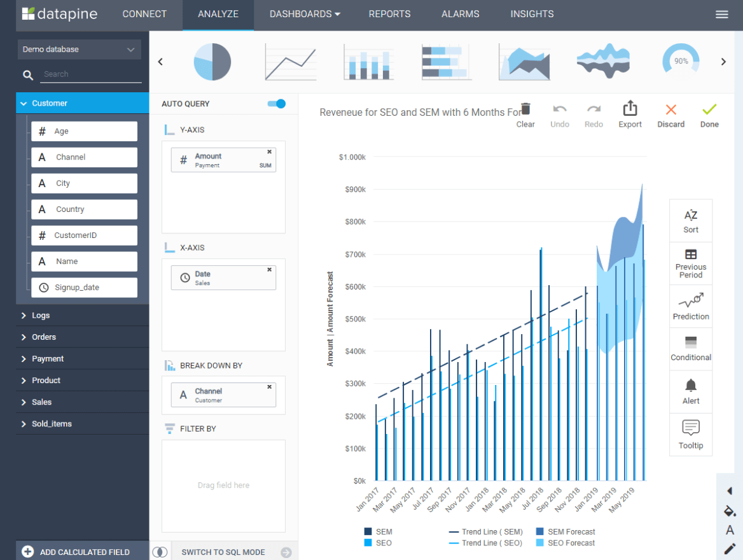Open the Dashboards menu
Viewport: 743px width, 560px height.
pyautogui.click(x=305, y=14)
